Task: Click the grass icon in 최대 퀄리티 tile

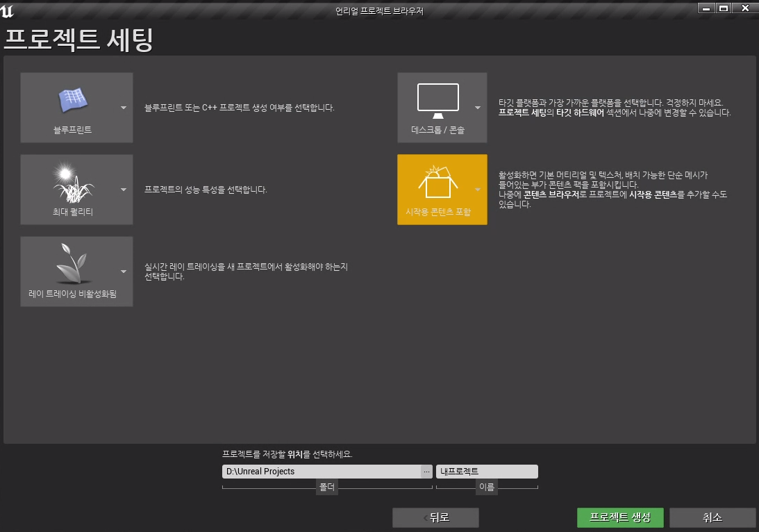Action: tap(73, 183)
